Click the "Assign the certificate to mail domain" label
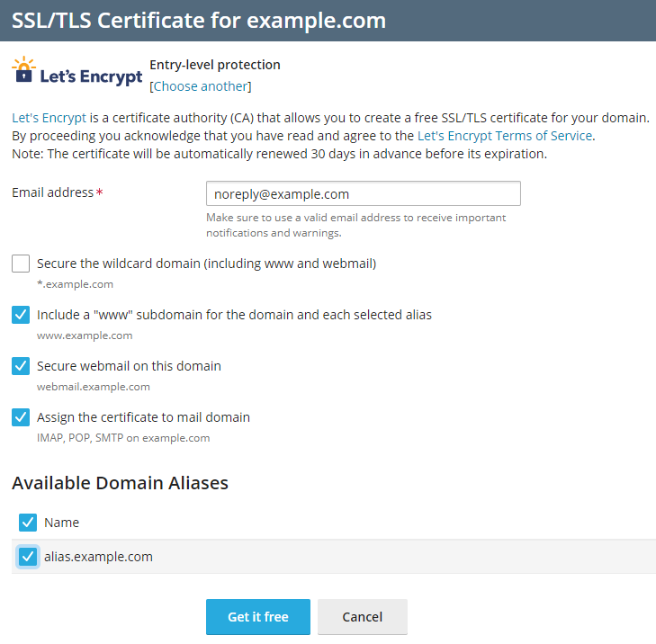The width and height of the screenshot is (656, 644). (x=143, y=417)
